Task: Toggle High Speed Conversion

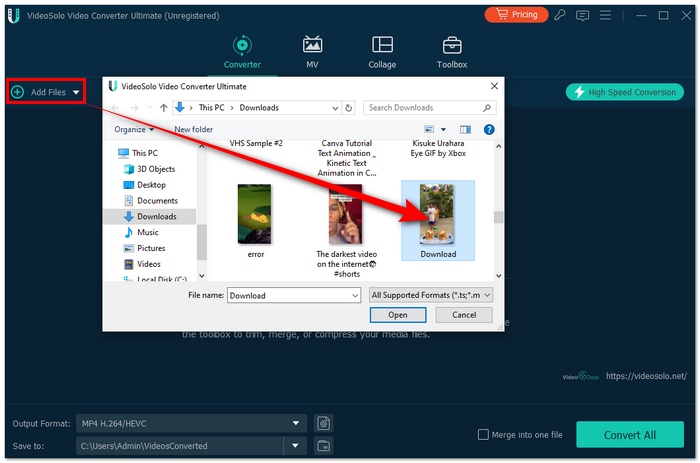Action: pyautogui.click(x=625, y=92)
